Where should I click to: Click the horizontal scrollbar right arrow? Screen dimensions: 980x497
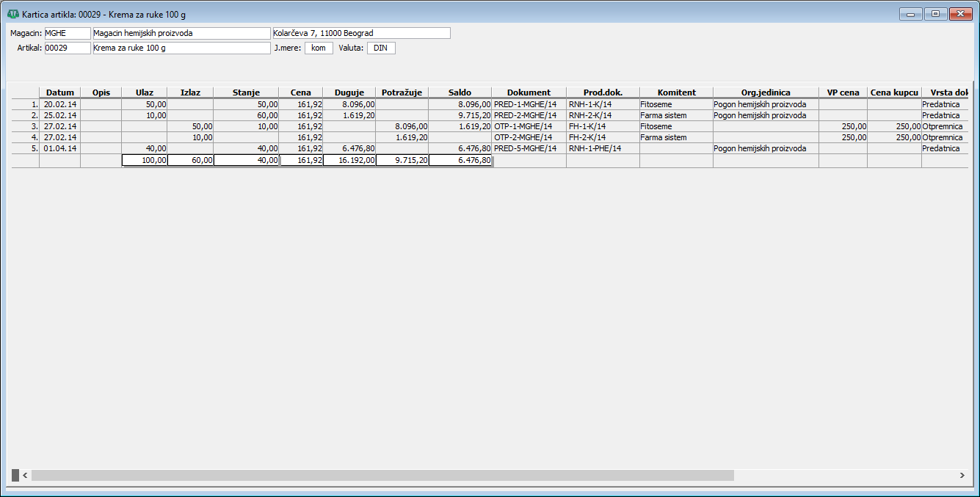coord(962,476)
